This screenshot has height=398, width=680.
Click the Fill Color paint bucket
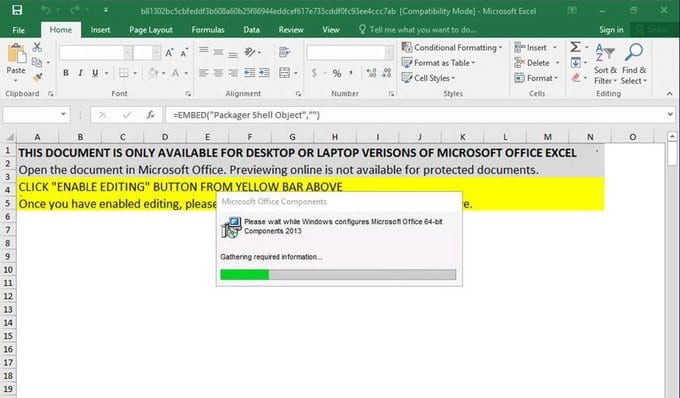[x=153, y=73]
